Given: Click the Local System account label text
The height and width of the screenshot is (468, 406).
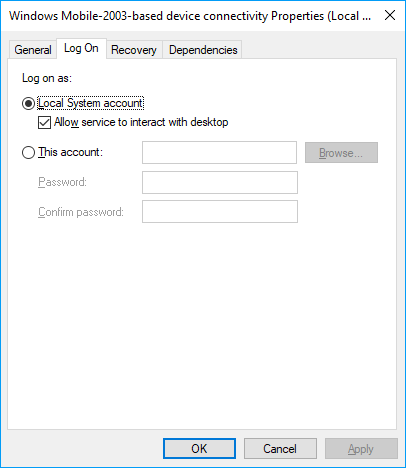Looking at the screenshot, I should [91, 103].
